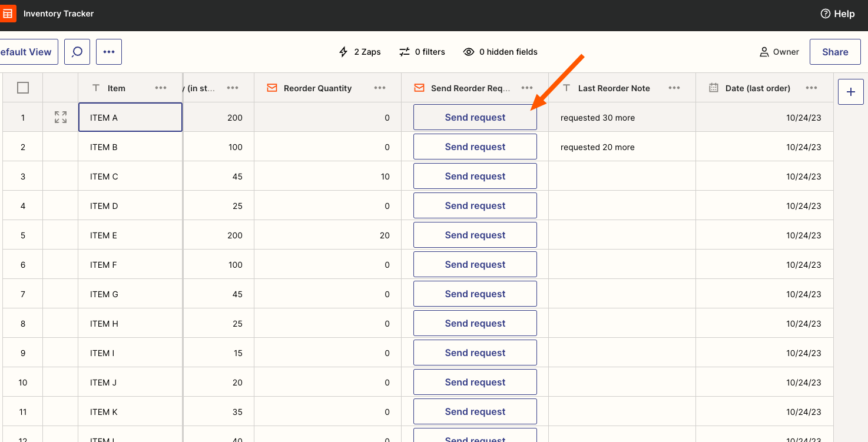Viewport: 868px width, 442px height.
Task: Click the Last Reorder Note column header
Action: coord(622,88)
